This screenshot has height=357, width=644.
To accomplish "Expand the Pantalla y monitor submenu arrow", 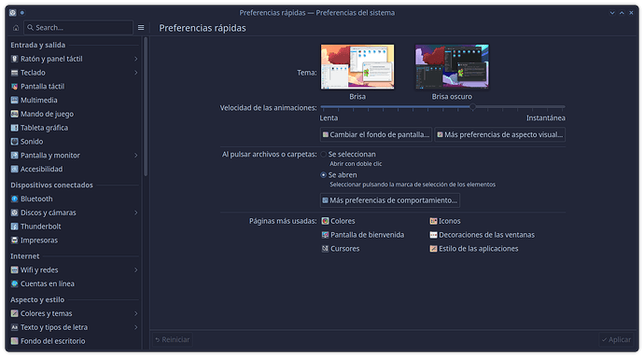I will point(135,156).
